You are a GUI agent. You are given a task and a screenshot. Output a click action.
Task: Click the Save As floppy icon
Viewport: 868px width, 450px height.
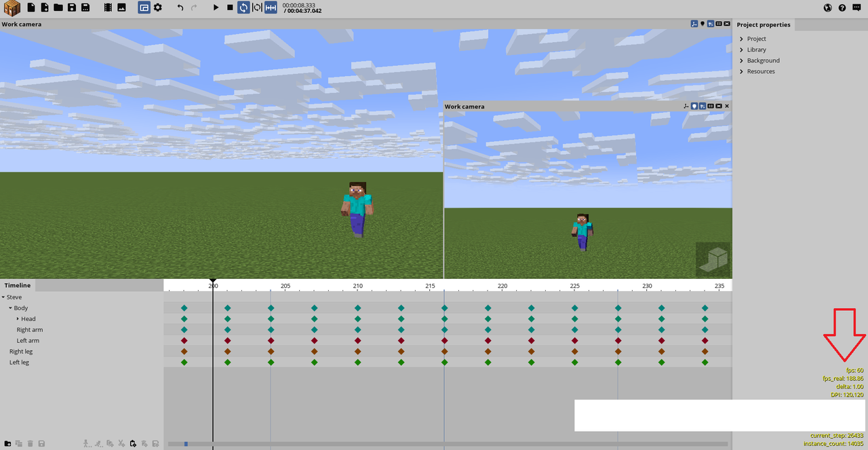pyautogui.click(x=85, y=7)
